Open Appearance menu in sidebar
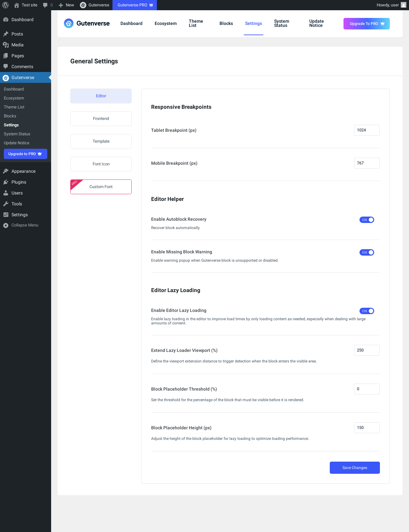The width and height of the screenshot is (409, 532). click(26, 171)
